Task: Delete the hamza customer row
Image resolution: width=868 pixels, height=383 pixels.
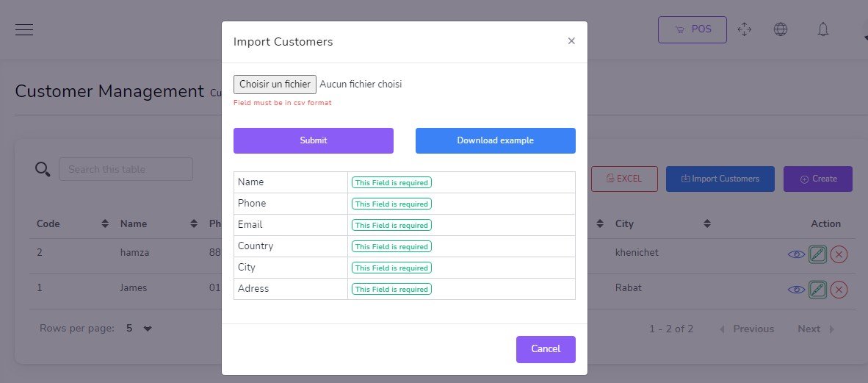Action: click(x=839, y=254)
